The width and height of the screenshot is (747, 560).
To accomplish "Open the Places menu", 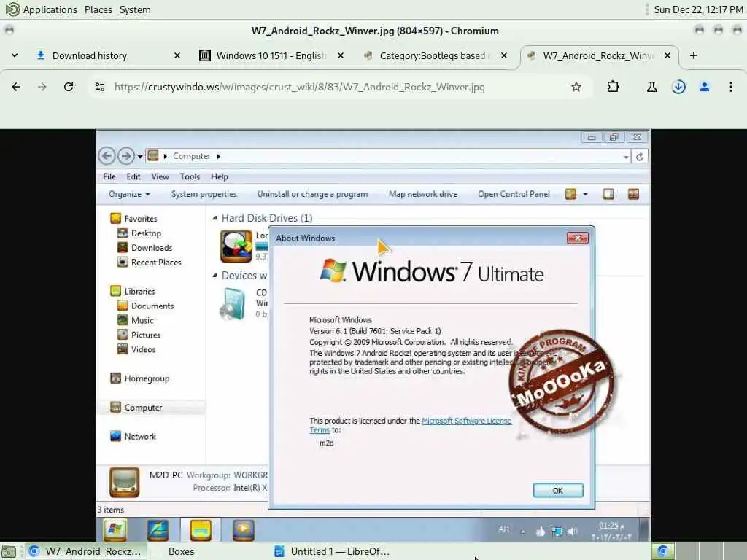I will 98,9.
